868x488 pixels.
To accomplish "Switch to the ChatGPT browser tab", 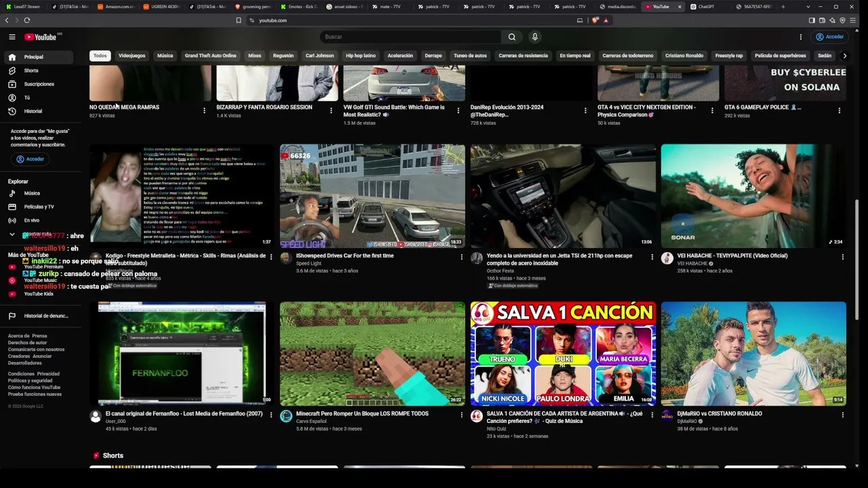I will click(x=706, y=7).
